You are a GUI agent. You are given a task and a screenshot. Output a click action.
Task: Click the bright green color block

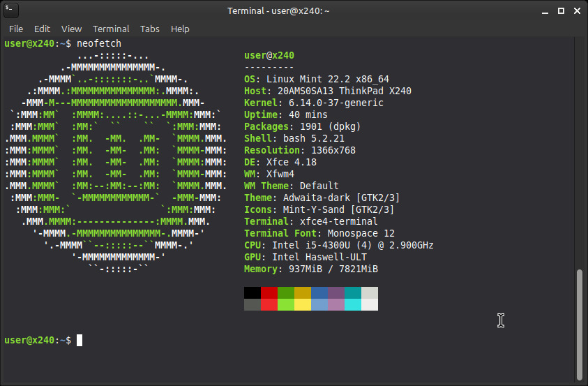point(286,304)
